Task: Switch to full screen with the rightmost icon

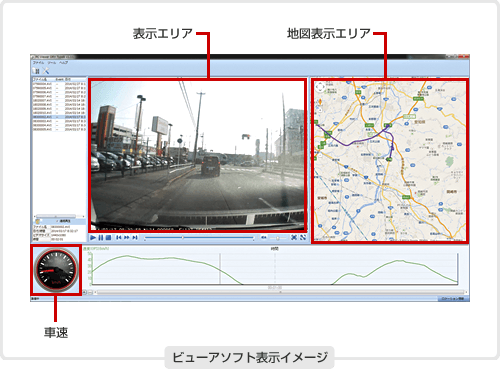Action: 303,237
